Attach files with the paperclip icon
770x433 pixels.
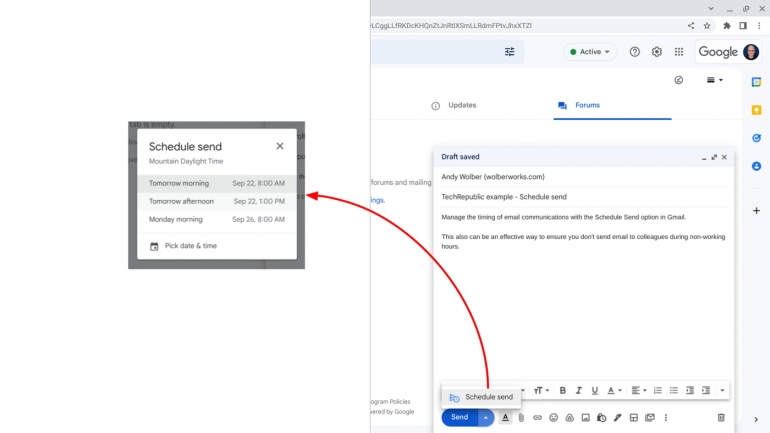(521, 417)
